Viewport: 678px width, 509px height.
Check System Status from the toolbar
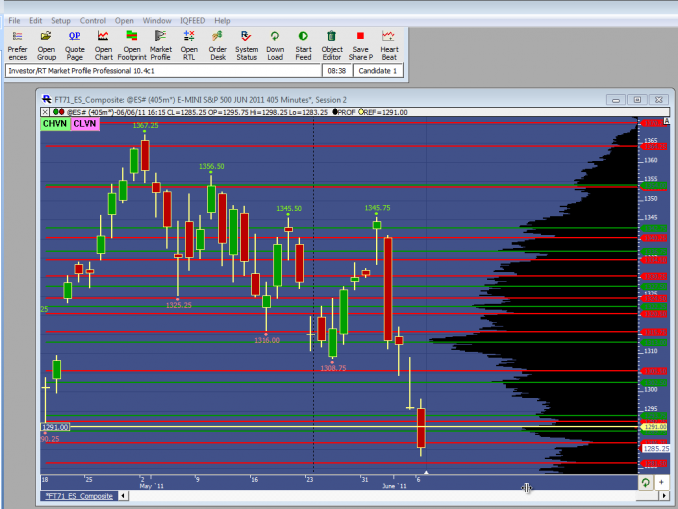[246, 44]
